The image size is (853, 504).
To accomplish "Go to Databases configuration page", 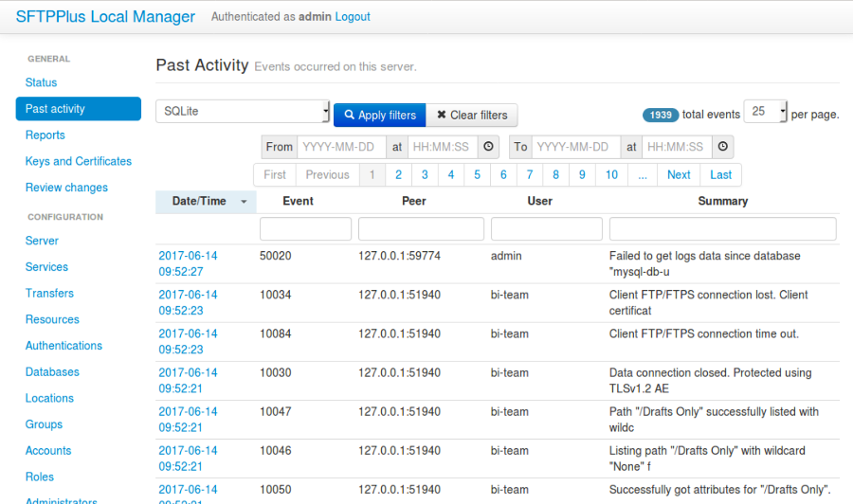I will 52,372.
